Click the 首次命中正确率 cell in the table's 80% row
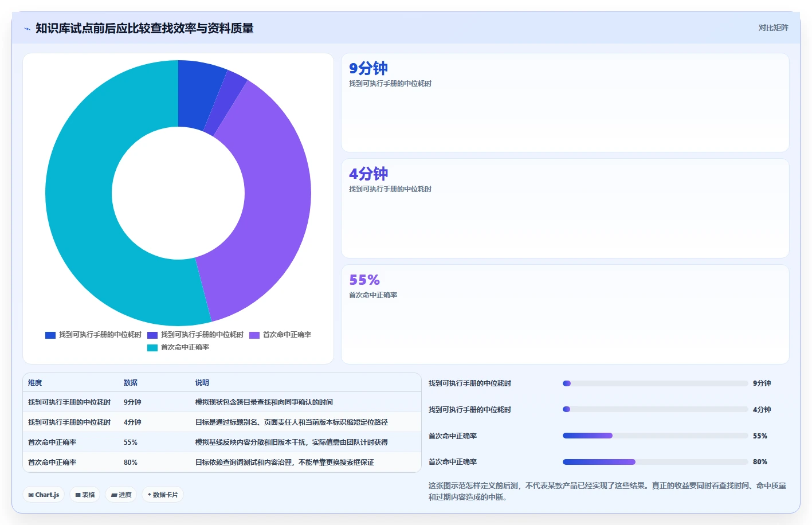Screen dimensions: 812x525 point(52,463)
